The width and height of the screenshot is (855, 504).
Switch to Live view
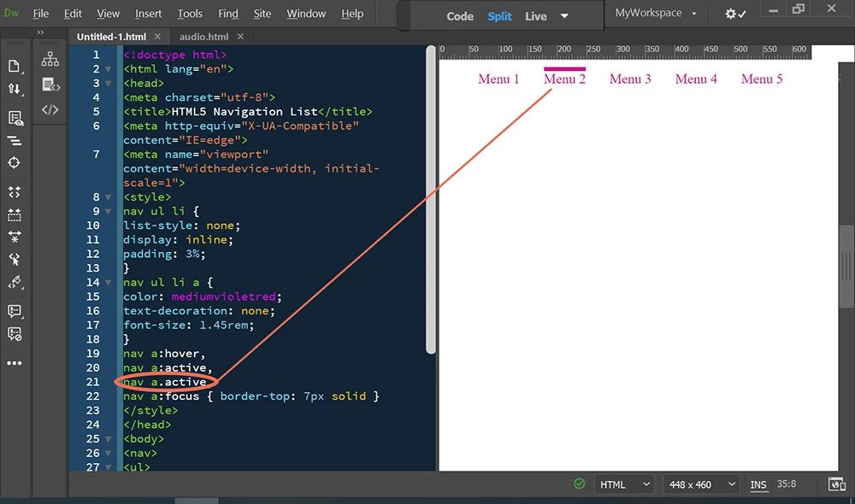click(x=535, y=16)
